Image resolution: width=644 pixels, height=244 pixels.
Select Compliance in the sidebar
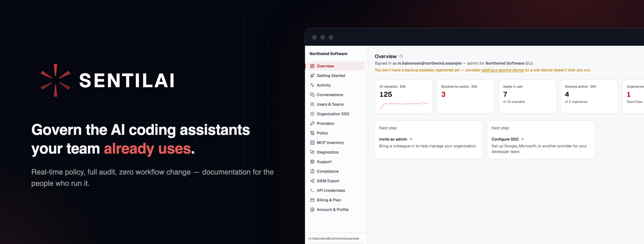(x=336, y=171)
